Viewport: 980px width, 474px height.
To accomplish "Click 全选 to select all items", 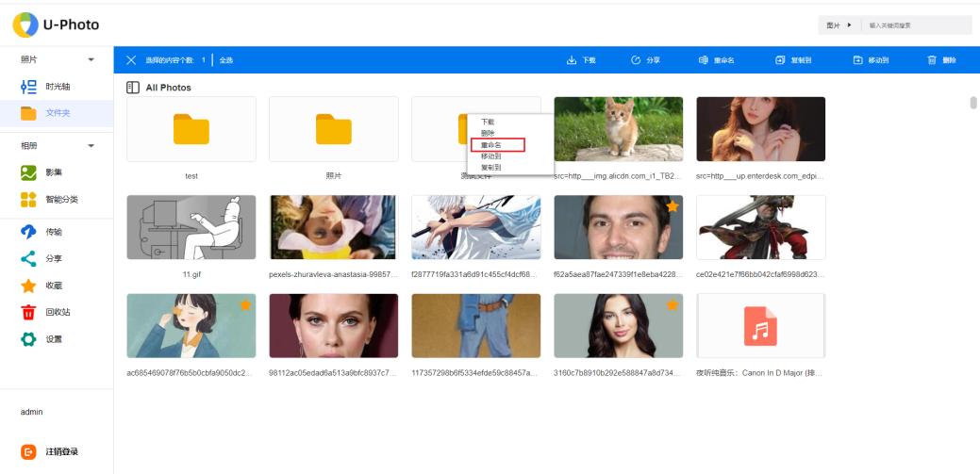I will (226, 60).
